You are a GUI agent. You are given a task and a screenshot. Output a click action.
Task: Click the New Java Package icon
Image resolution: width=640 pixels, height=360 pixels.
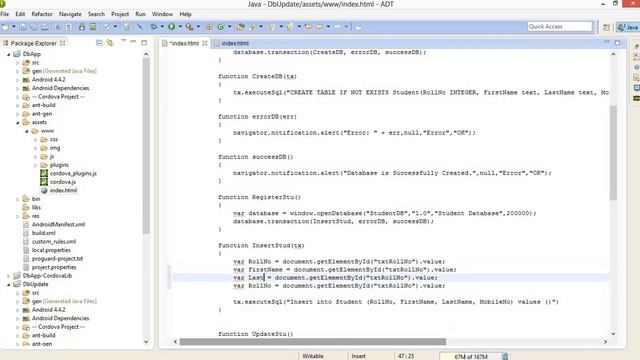[x=209, y=27]
